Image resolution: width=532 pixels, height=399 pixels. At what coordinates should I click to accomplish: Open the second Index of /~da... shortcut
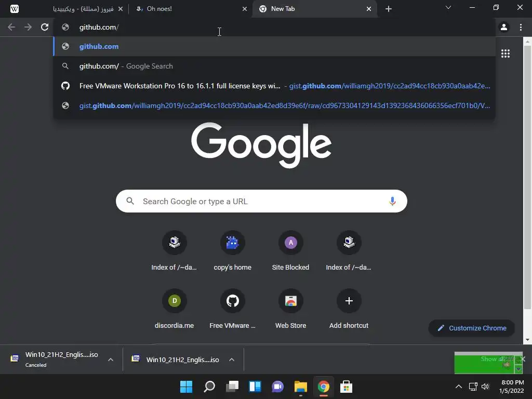pos(349,250)
